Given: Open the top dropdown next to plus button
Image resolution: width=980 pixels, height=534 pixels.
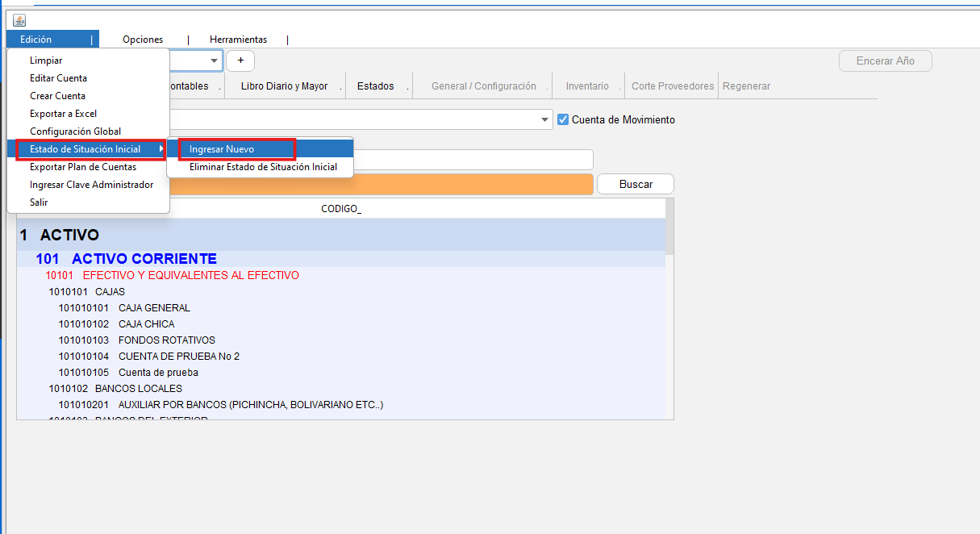Looking at the screenshot, I should [x=214, y=60].
